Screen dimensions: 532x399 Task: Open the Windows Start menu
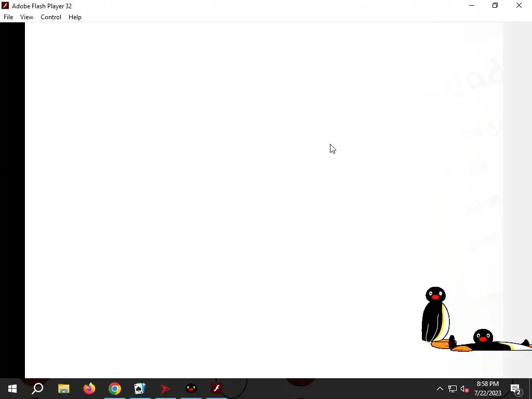12,389
